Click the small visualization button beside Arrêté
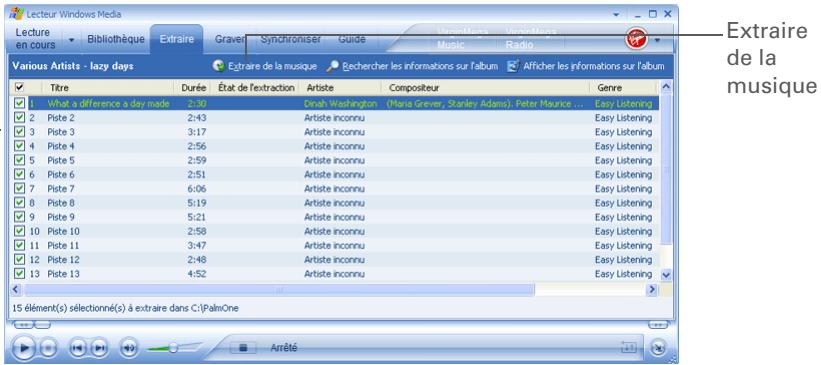 [x=243, y=347]
